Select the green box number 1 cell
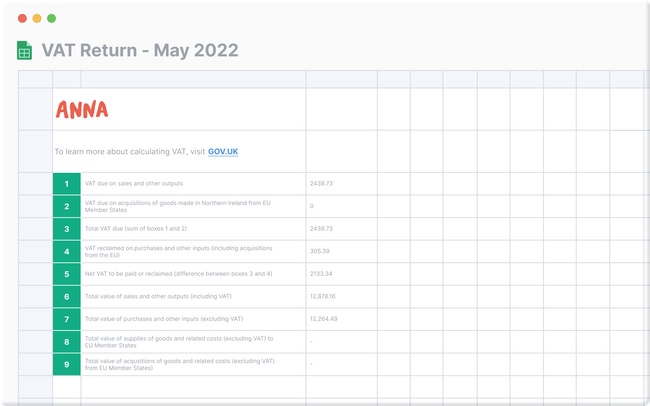Screen dimensions: 650x406 coord(66,184)
